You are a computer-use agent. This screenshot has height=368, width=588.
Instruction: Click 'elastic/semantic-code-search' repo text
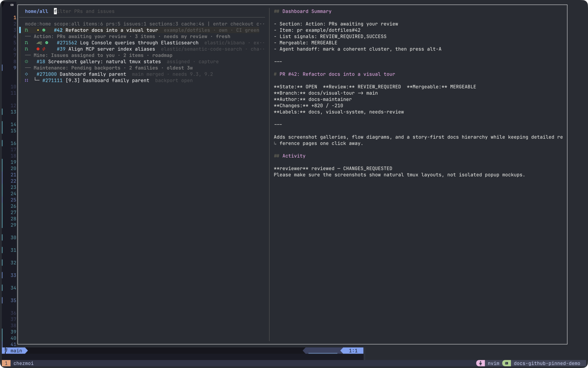pos(201,49)
